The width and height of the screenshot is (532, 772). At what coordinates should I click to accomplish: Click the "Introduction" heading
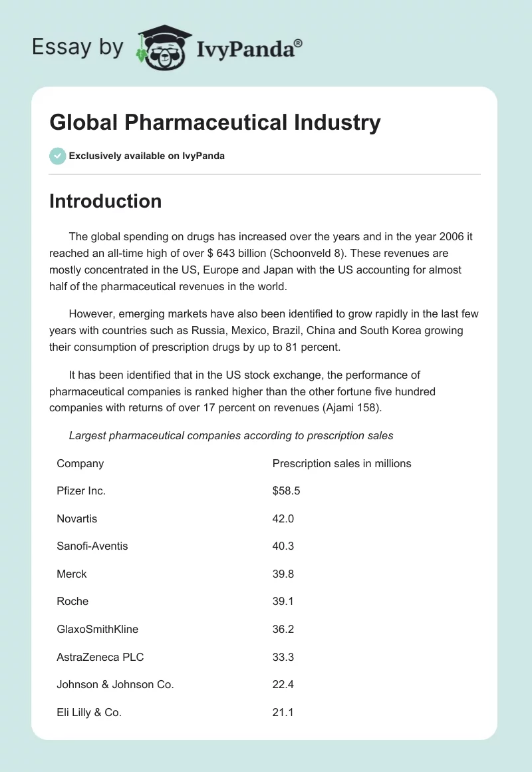coord(105,201)
